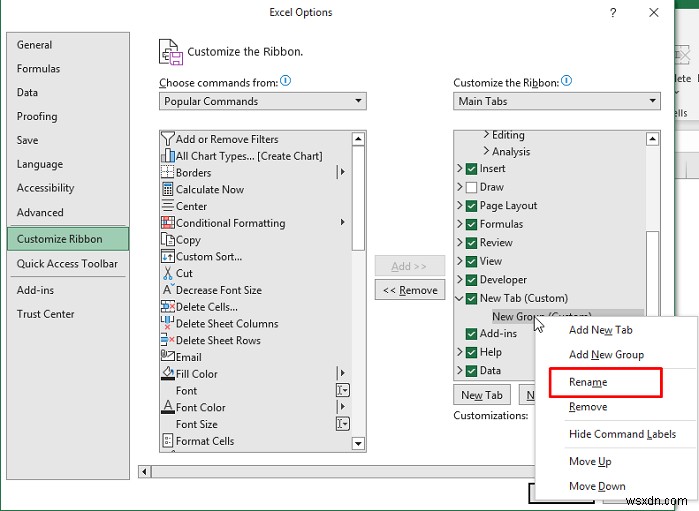
Task: Toggle the Add-ins tab checkbox
Action: 471,334
